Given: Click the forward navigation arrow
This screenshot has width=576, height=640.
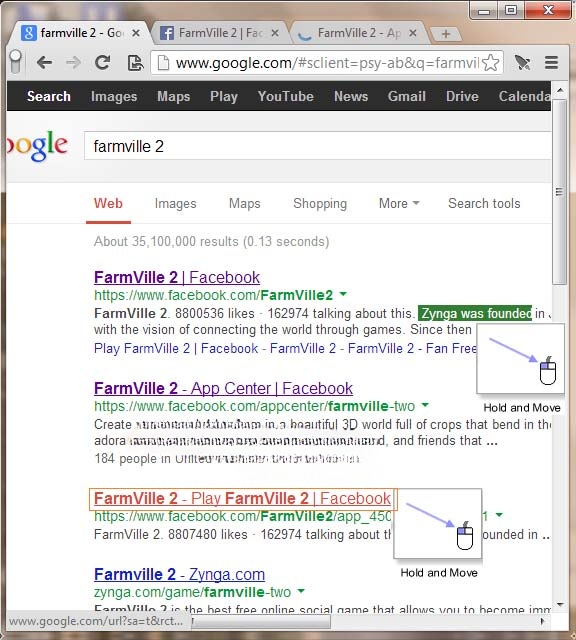Looking at the screenshot, I should point(73,63).
